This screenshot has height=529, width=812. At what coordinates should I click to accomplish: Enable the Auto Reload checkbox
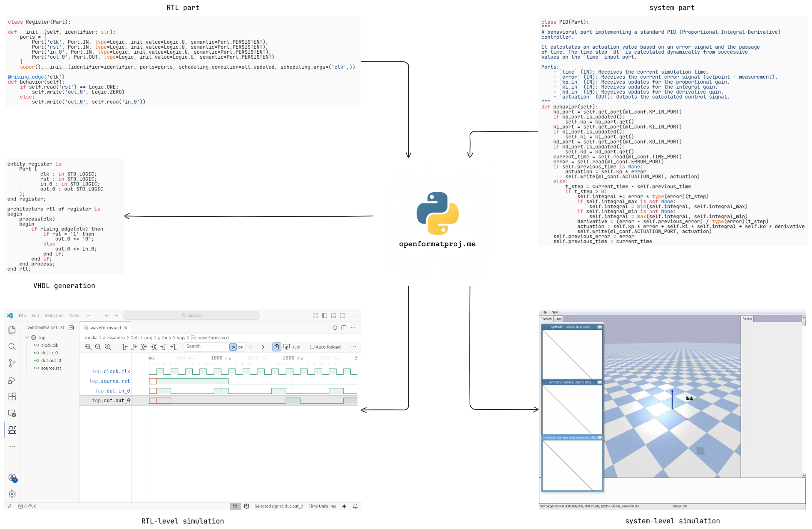coord(312,347)
